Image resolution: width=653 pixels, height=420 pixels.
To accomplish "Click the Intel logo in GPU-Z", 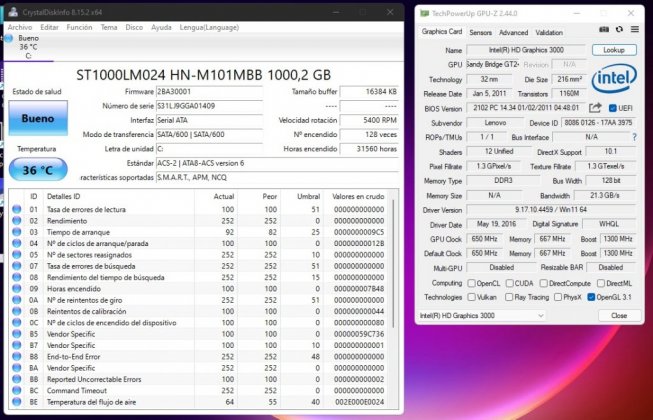I will [x=614, y=78].
